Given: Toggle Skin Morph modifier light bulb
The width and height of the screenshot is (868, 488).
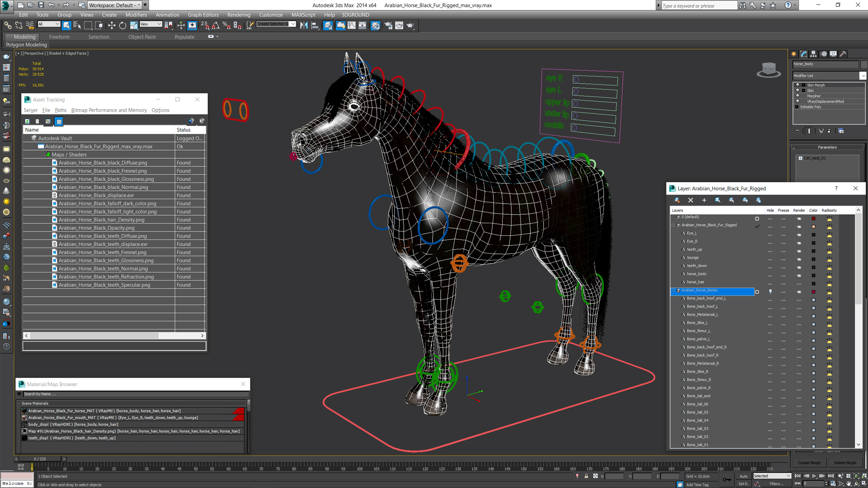Looking at the screenshot, I should click(797, 85).
